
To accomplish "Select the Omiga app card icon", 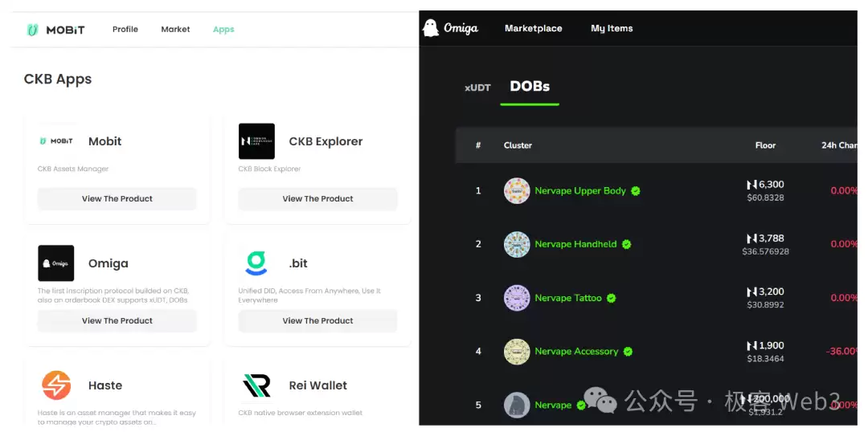I will click(56, 263).
